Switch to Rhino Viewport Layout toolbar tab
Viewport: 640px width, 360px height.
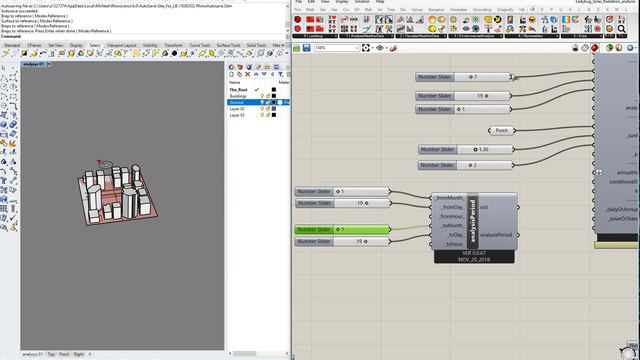click(122, 45)
